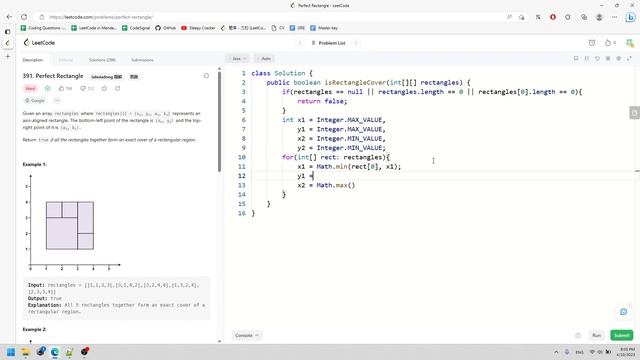
Task: Click the editor bookmark icon
Action: pos(576,58)
